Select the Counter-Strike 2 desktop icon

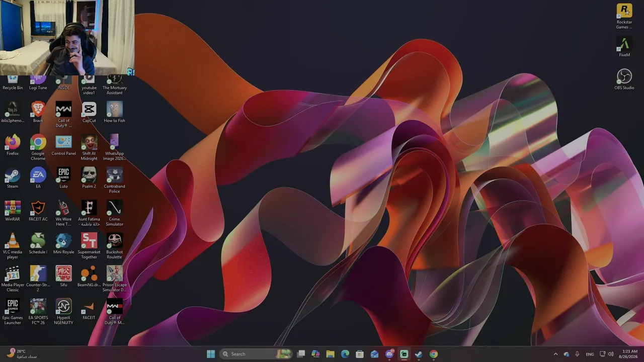(38, 279)
